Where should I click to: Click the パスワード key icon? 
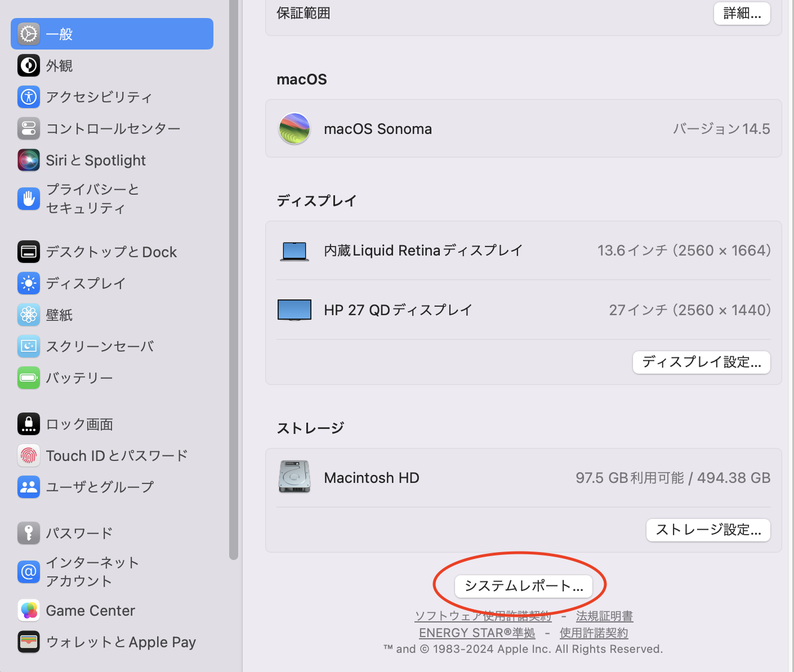pyautogui.click(x=29, y=533)
